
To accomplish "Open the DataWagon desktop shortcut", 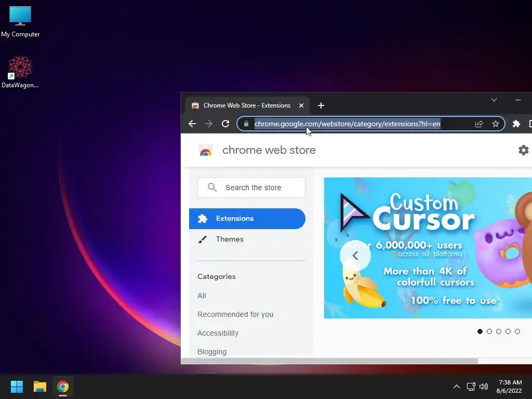I will (x=20, y=72).
